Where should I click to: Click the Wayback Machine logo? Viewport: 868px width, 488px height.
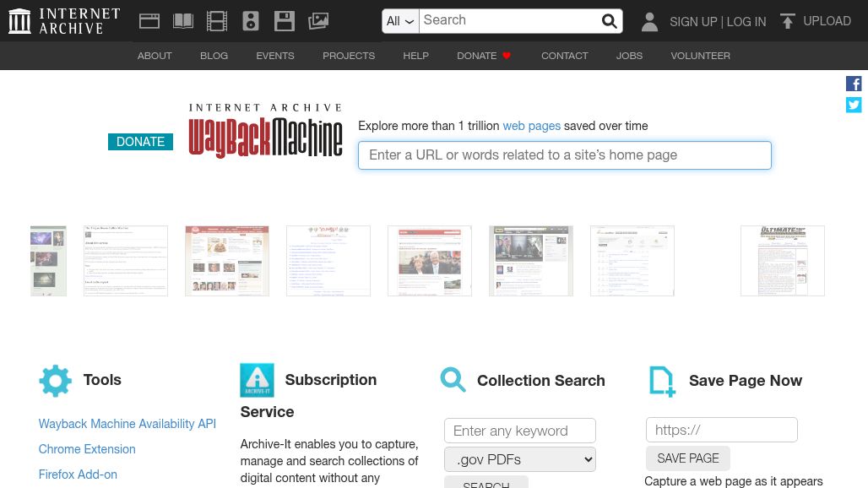point(265,131)
